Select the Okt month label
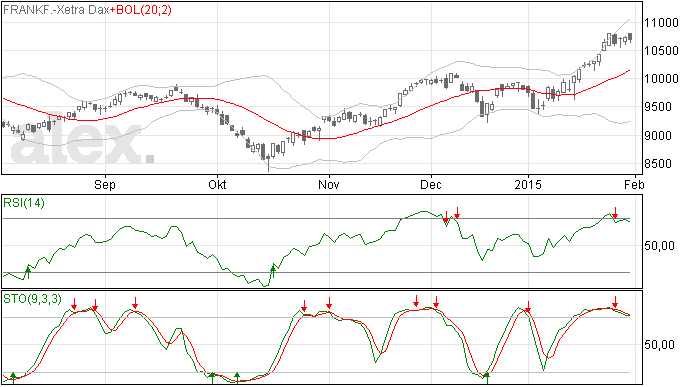This screenshot has height=387, width=690. tap(217, 184)
